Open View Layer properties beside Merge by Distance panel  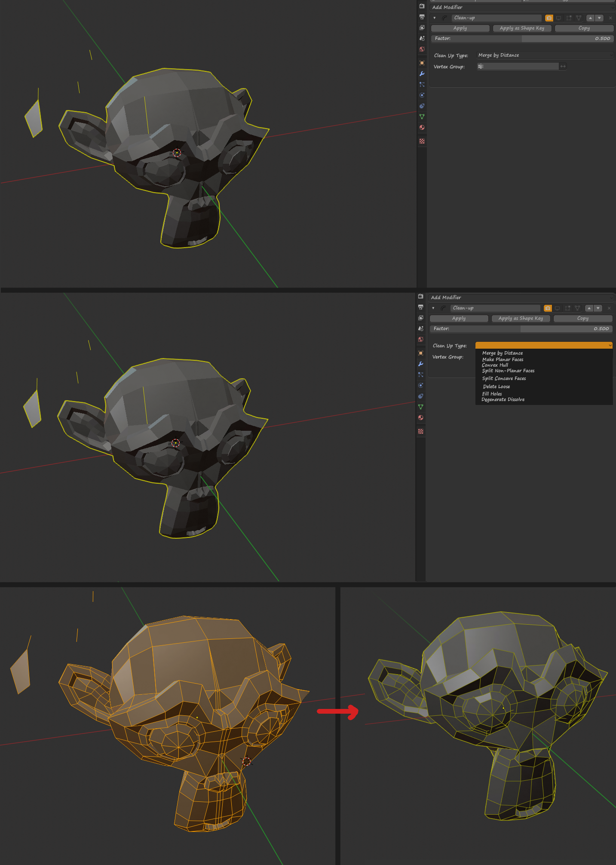422,28
